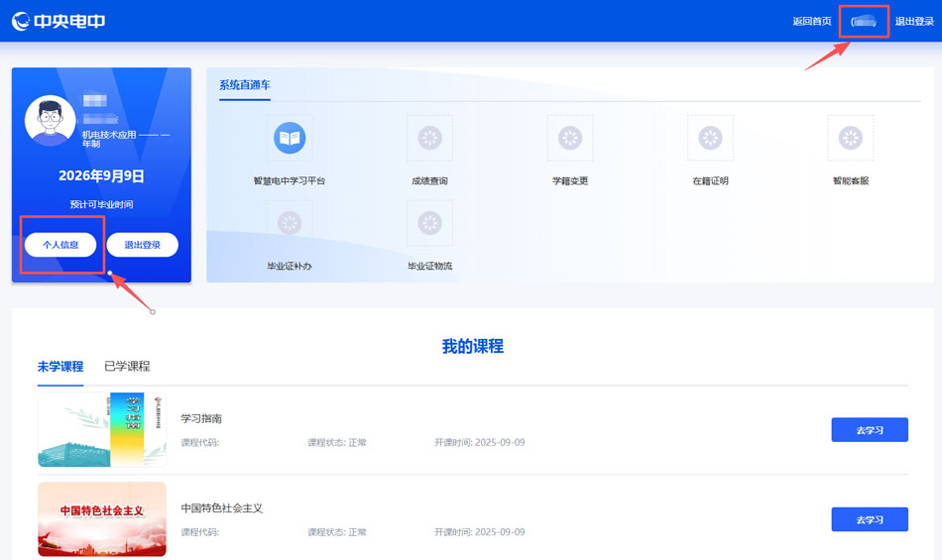This screenshot has height=560, width=942.
Task: Open the 成绩查询 icon
Action: click(429, 138)
